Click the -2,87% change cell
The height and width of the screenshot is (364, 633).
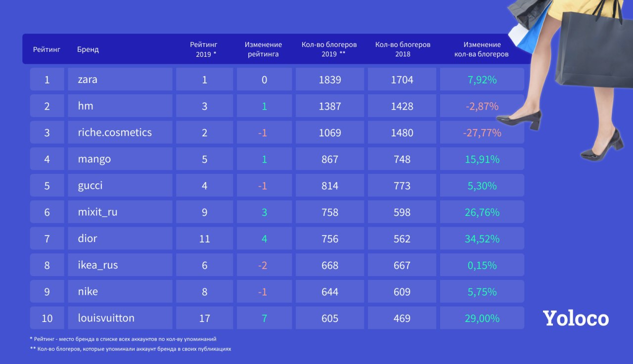point(482,106)
